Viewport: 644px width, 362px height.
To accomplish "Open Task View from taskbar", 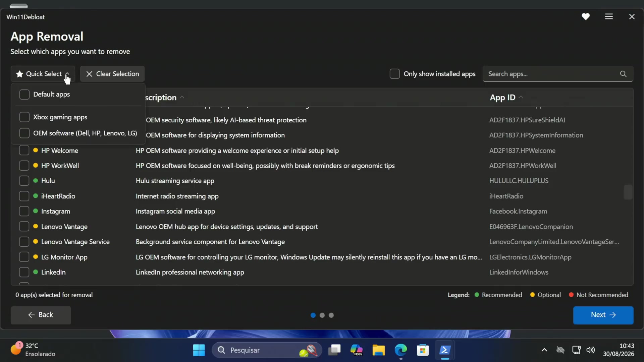I will 334,350.
